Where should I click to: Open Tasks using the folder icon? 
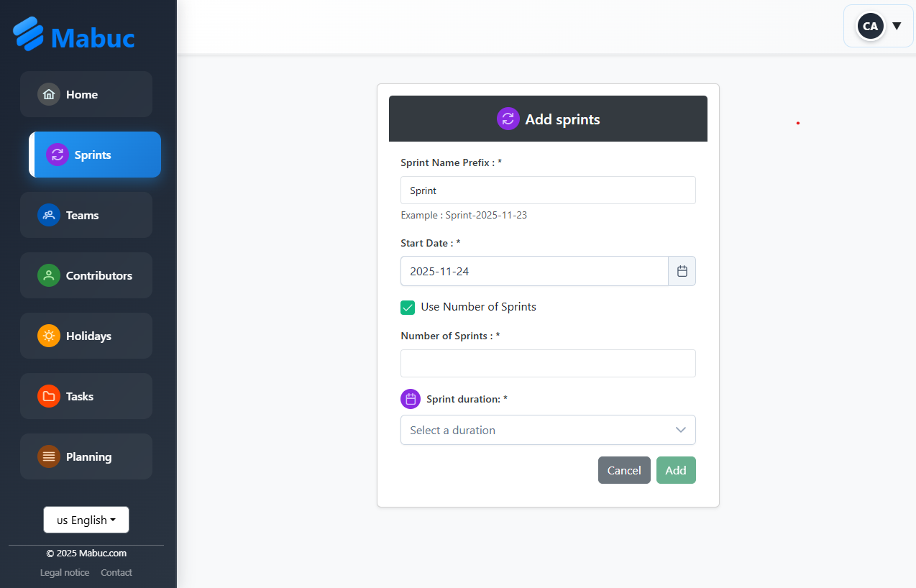point(48,396)
